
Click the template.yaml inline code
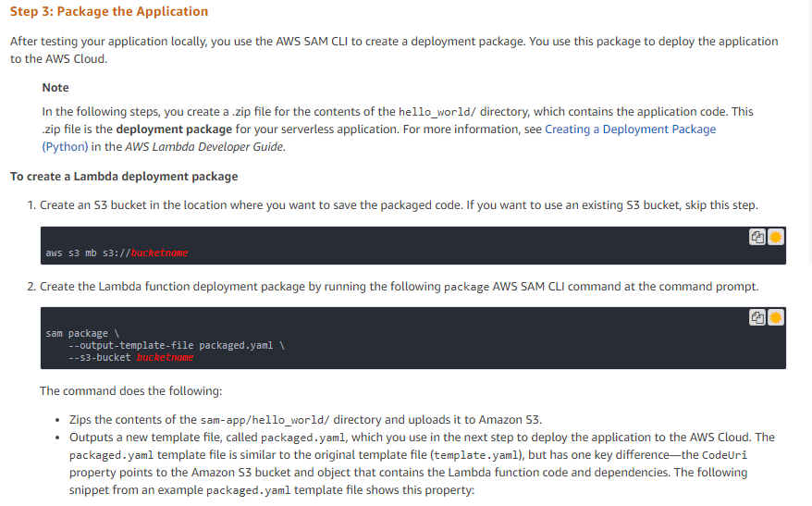point(476,455)
